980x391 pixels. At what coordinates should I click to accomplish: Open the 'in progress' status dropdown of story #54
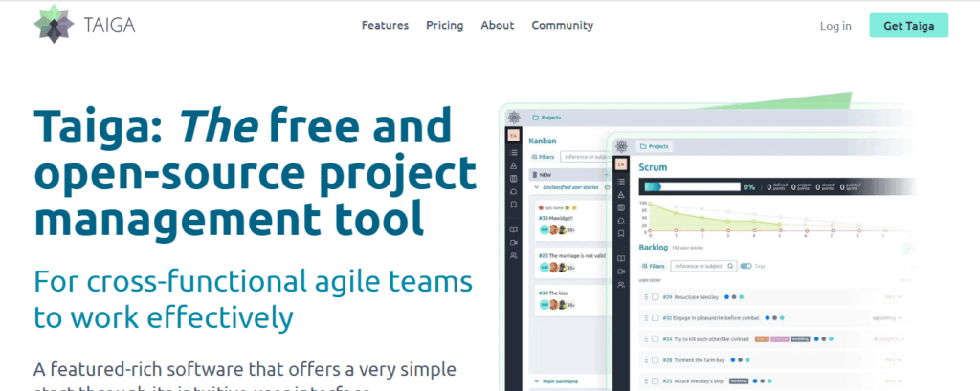[x=888, y=339]
